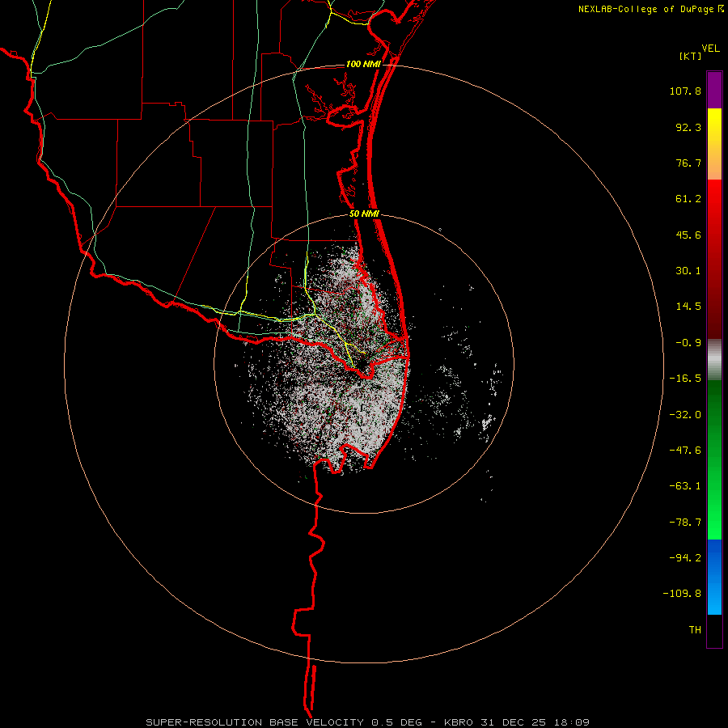Click the -63.1 velocity scale value
The width and height of the screenshot is (728, 728).
pos(685,486)
